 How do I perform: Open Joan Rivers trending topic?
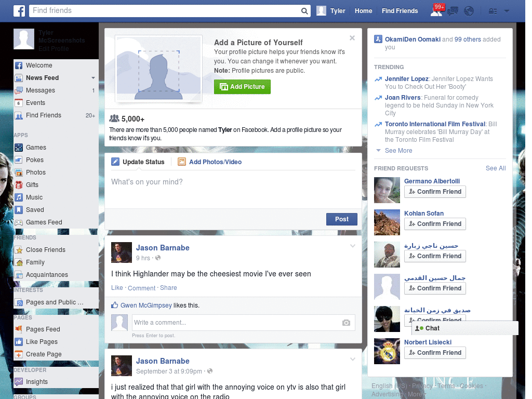click(x=403, y=97)
